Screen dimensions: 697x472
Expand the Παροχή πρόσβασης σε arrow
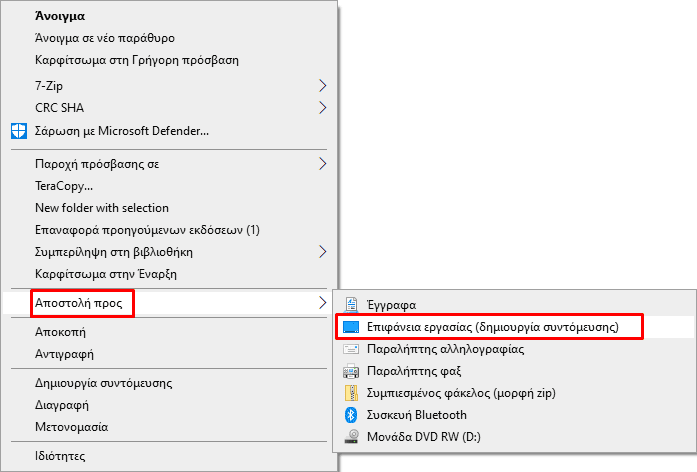click(323, 164)
